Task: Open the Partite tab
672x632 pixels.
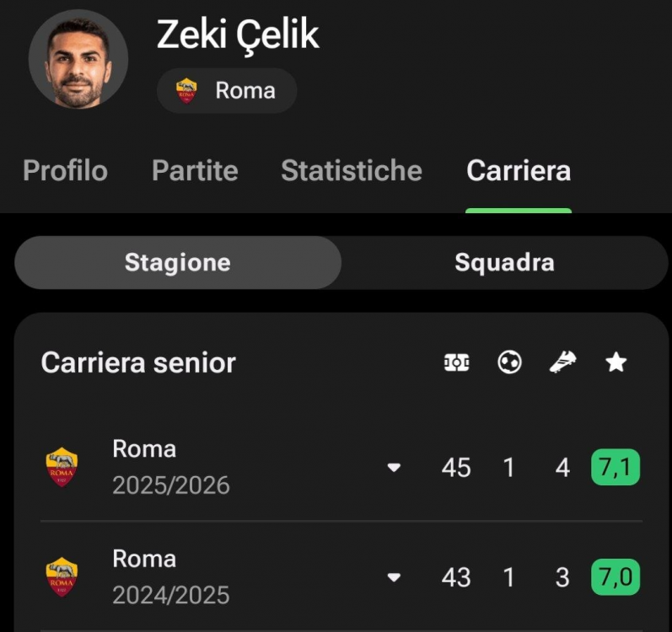Action: click(x=195, y=171)
